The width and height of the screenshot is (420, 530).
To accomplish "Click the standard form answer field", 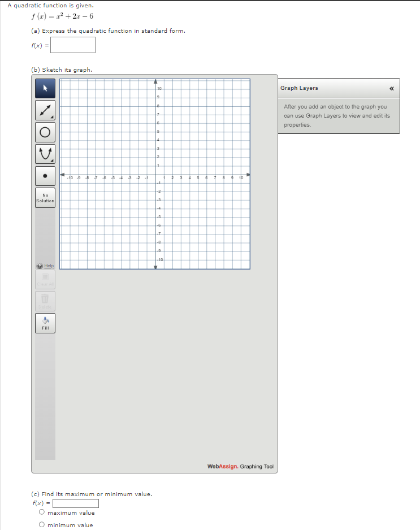I will [73, 45].
